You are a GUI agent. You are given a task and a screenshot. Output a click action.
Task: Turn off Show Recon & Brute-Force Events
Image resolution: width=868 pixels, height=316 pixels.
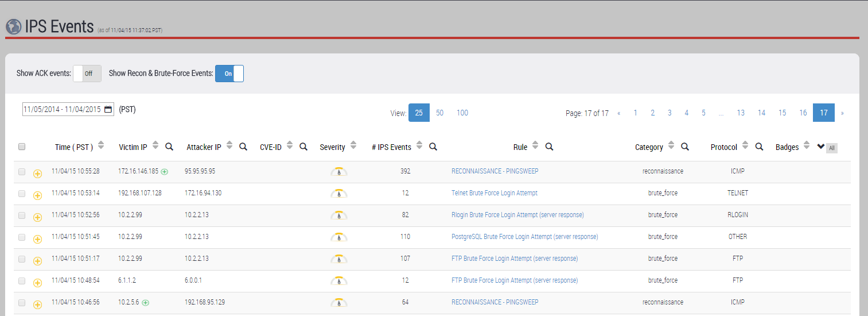(229, 74)
